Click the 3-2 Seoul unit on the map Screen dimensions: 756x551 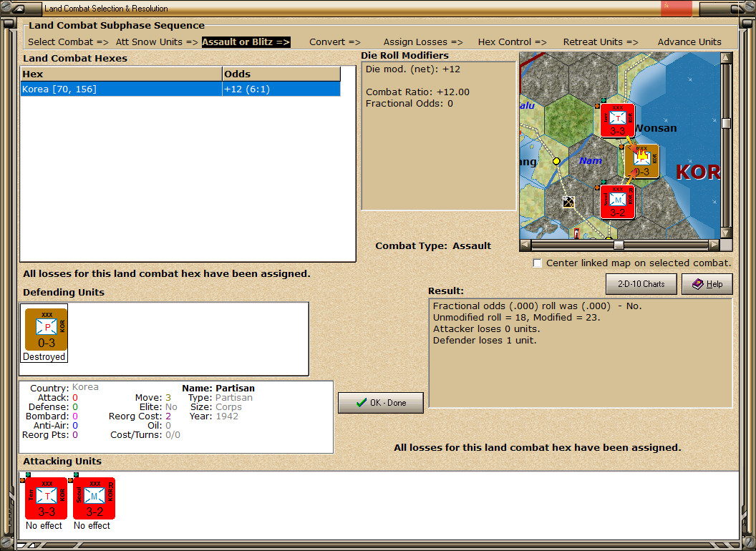617,201
